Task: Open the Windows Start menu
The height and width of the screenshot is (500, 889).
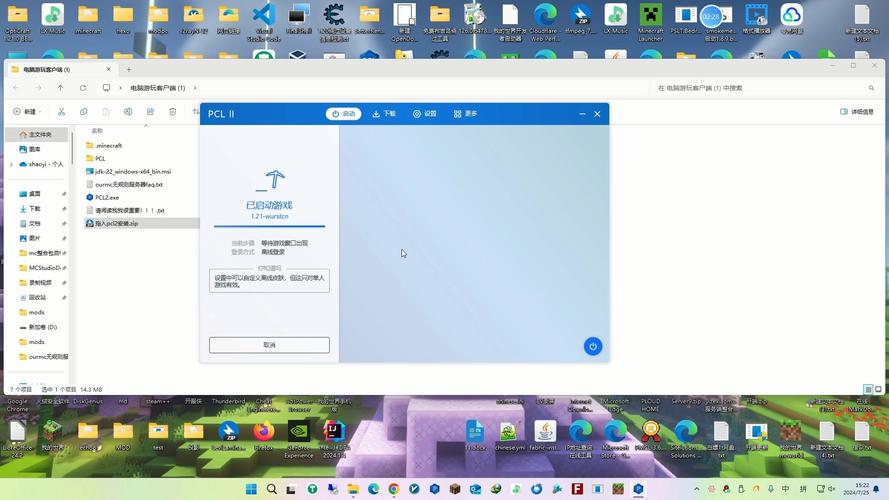Action: coord(251,489)
